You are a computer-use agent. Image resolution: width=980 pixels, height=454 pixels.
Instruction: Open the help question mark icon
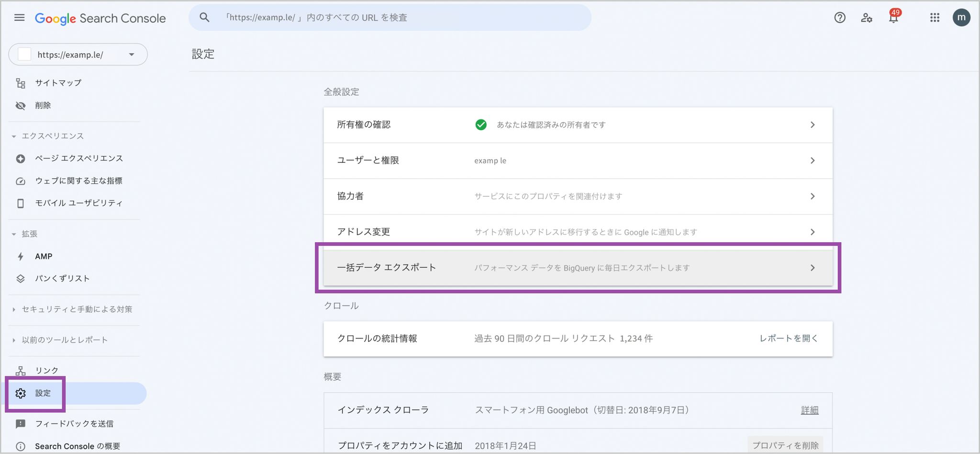click(x=840, y=18)
